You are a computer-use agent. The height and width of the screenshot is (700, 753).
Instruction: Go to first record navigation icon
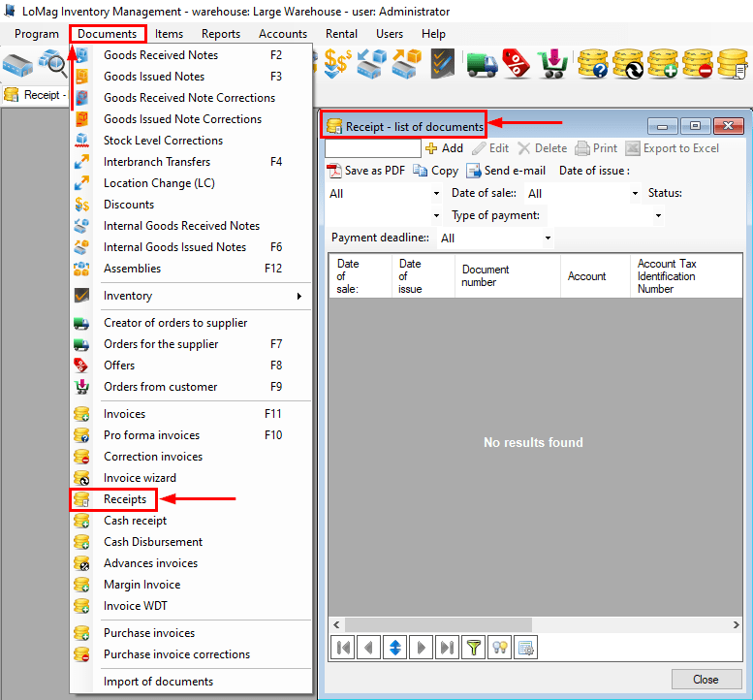(343, 648)
